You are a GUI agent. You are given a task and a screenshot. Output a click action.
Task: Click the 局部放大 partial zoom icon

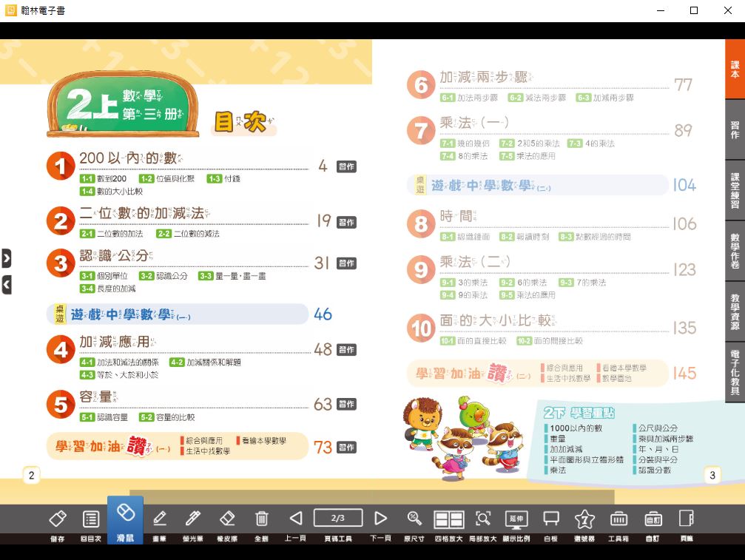pos(482,519)
